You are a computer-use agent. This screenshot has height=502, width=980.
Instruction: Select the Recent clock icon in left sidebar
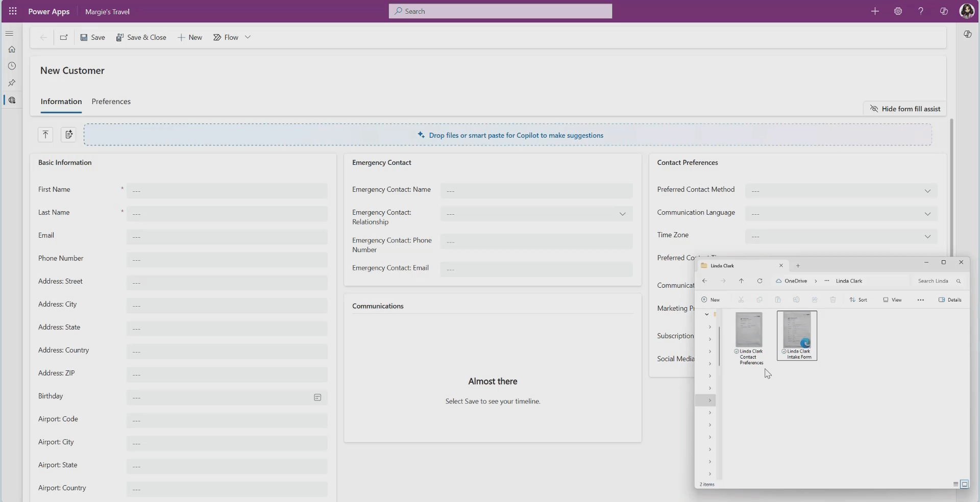(12, 66)
